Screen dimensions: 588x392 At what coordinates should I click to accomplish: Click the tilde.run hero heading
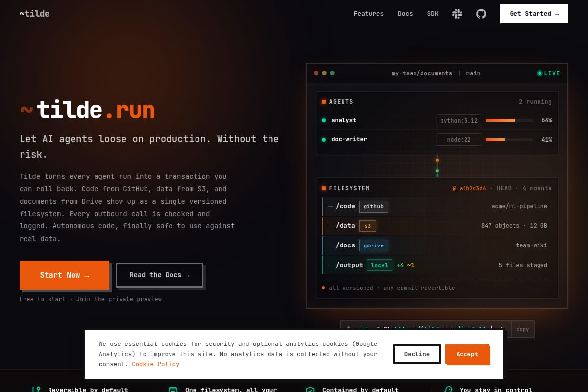coord(87,110)
